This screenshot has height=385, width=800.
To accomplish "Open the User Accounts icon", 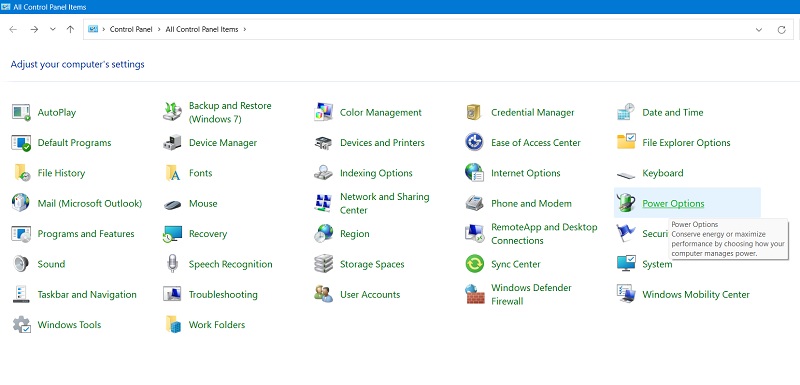I will click(x=323, y=294).
